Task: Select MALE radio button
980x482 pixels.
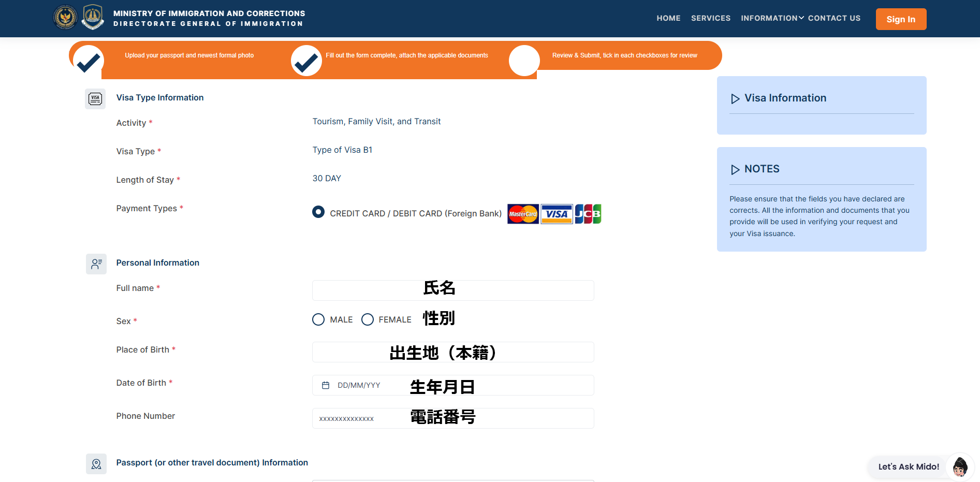Action: click(318, 319)
